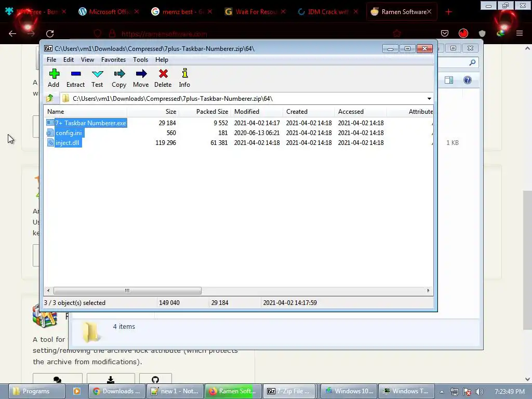Switch to the memz best browser tab
Screen dimensions: 532x399
point(182,12)
